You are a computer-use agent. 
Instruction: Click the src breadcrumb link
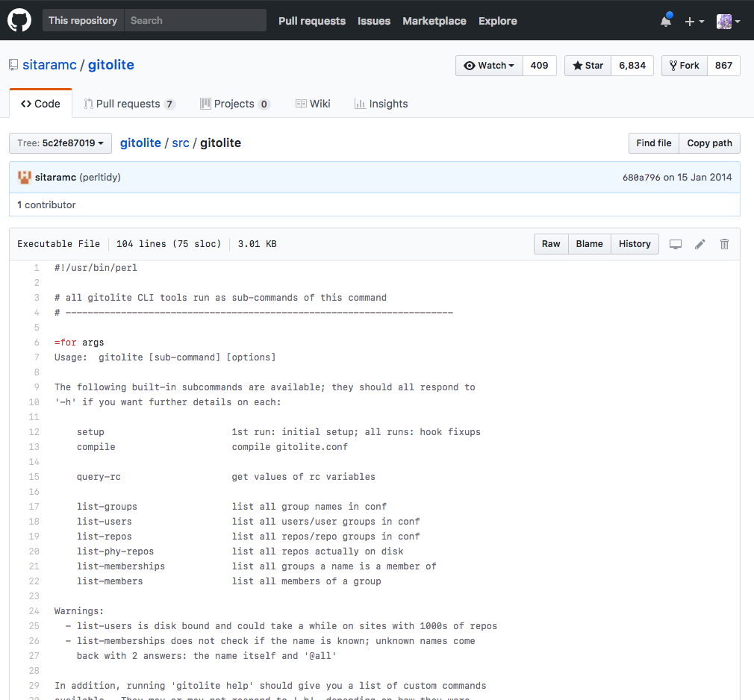tap(181, 143)
